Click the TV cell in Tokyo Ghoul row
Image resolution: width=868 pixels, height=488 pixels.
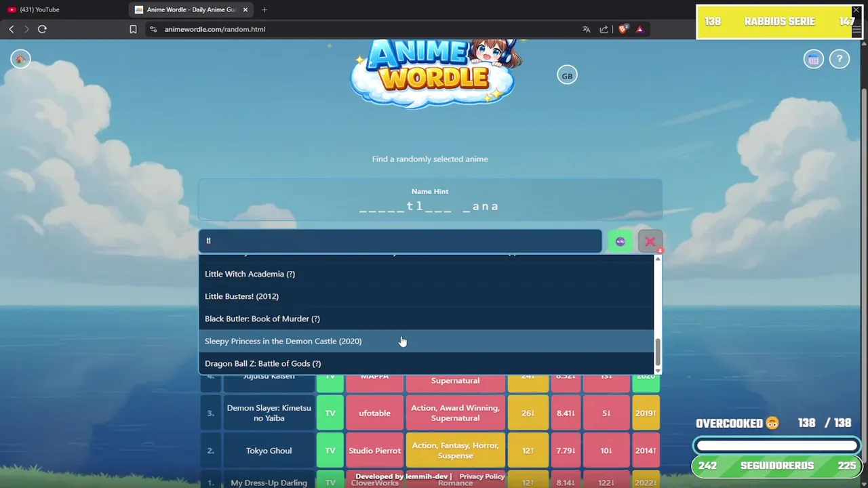[x=330, y=451]
